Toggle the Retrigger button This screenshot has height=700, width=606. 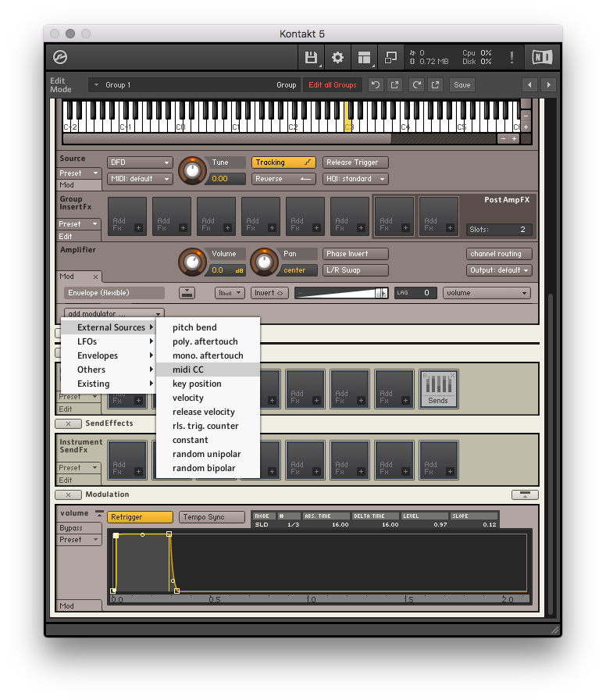[x=140, y=517]
